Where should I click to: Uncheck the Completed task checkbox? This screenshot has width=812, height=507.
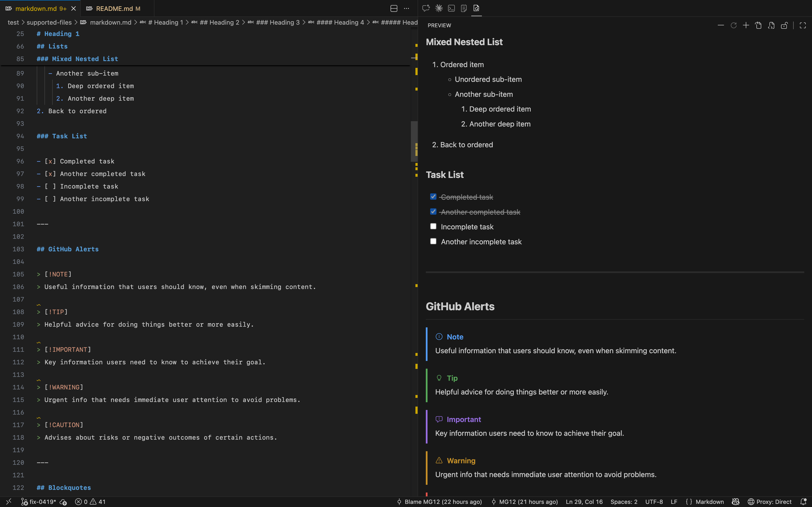click(433, 197)
